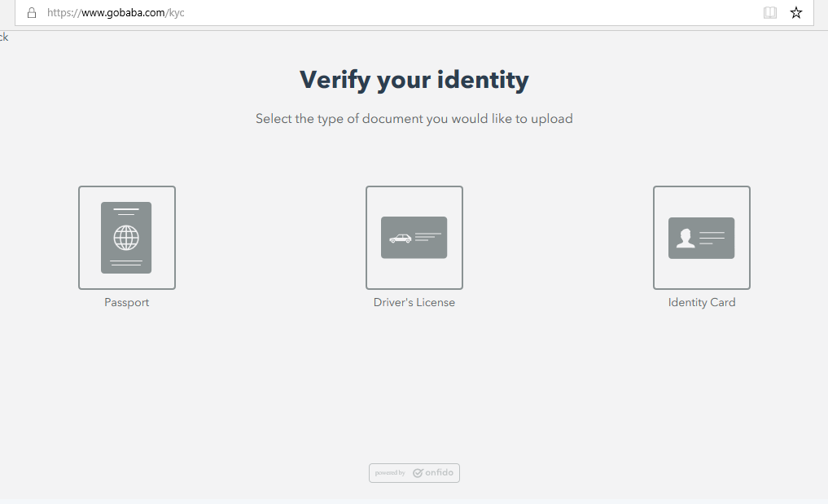Open reading view book icon

point(769,13)
